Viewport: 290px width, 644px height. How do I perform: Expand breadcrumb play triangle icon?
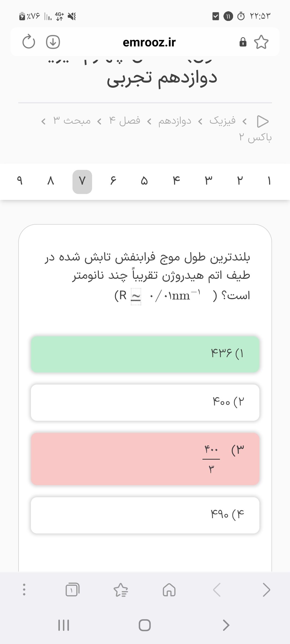pos(263,121)
